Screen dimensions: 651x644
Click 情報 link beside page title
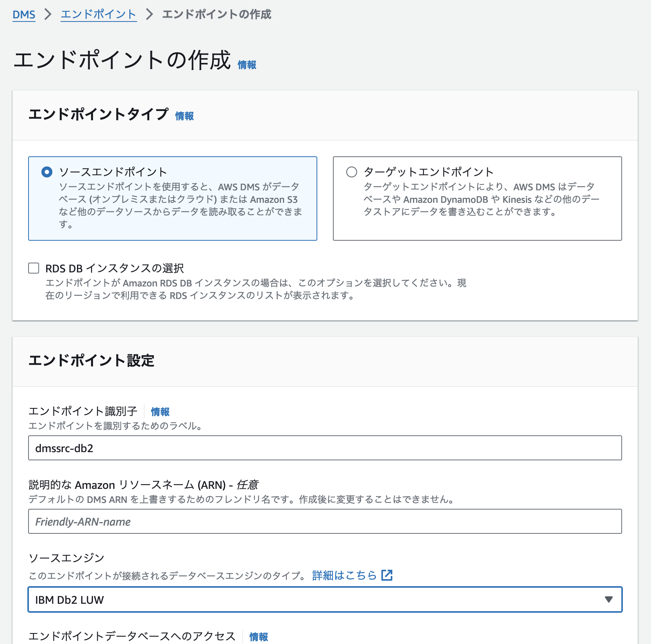click(247, 65)
